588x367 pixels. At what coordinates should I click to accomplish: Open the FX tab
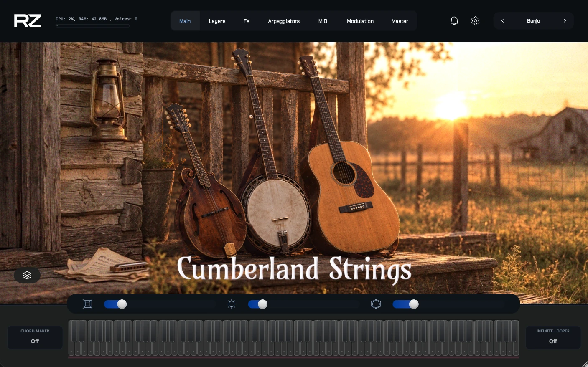[247, 21]
